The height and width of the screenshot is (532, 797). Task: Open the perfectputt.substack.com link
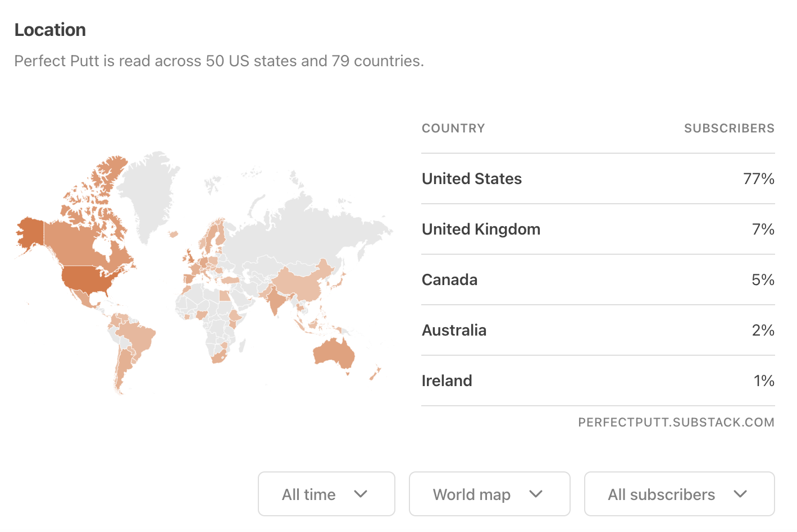pos(676,423)
